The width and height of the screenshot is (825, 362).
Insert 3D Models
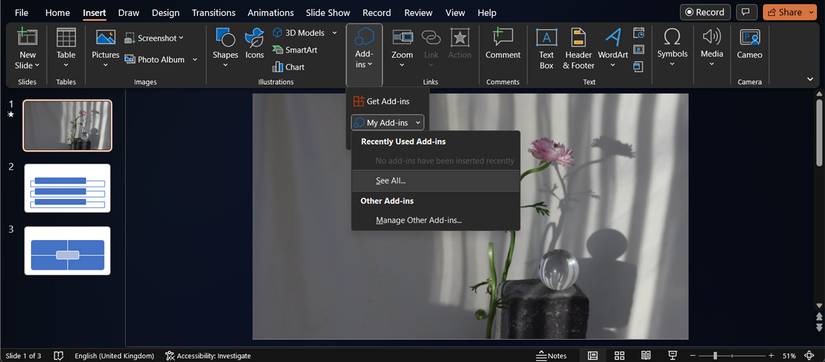click(x=299, y=33)
